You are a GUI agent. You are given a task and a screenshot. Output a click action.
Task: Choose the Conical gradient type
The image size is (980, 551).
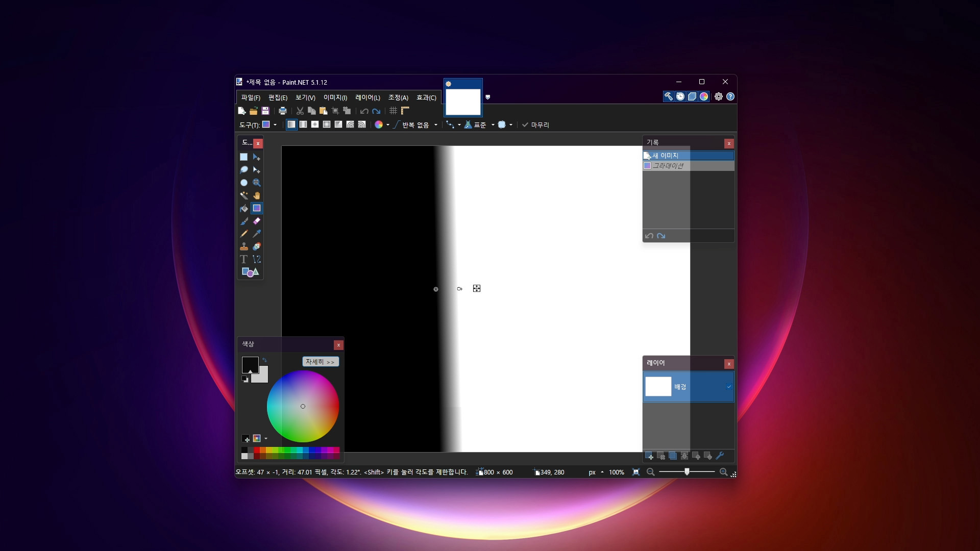pos(338,124)
